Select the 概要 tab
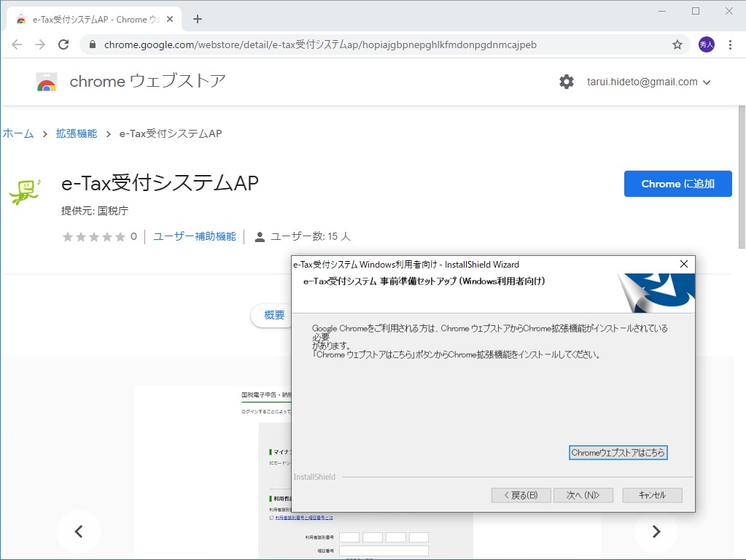Viewport: 746px width, 560px height. 273,315
